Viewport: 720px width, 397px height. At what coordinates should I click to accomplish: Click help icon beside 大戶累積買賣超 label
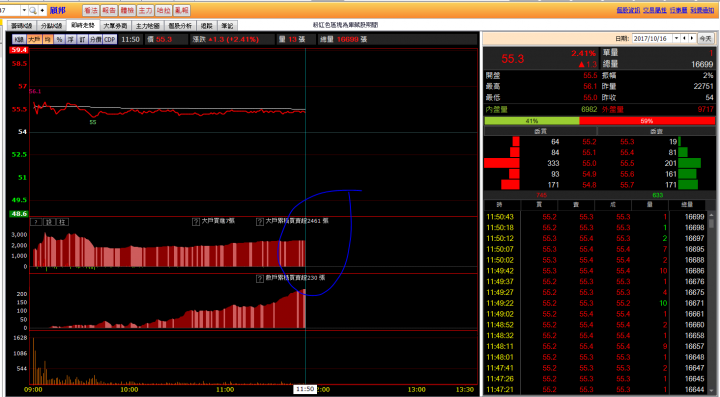coord(260,221)
